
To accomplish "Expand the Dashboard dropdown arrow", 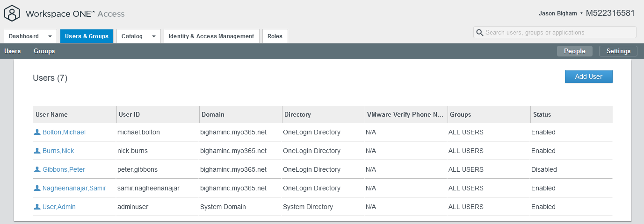I will pyautogui.click(x=50, y=36).
